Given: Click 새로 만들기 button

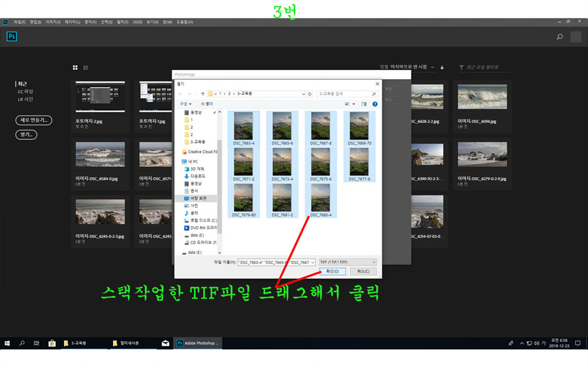Looking at the screenshot, I should (x=34, y=120).
